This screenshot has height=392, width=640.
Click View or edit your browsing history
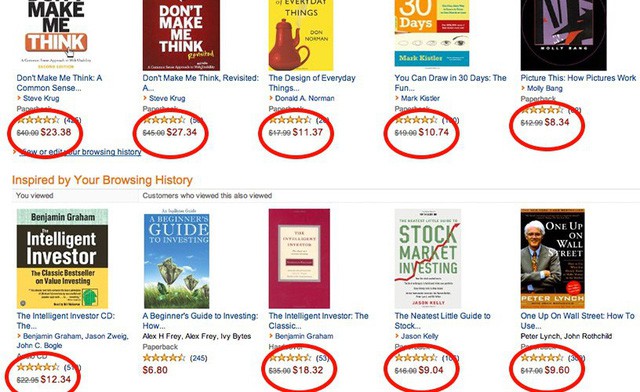tap(80, 152)
